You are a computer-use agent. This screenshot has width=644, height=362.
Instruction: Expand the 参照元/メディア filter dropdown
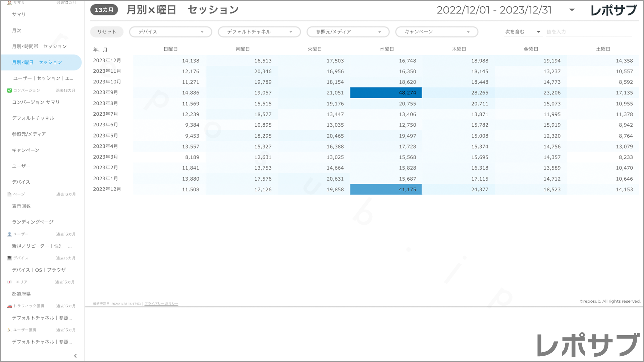tap(348, 32)
